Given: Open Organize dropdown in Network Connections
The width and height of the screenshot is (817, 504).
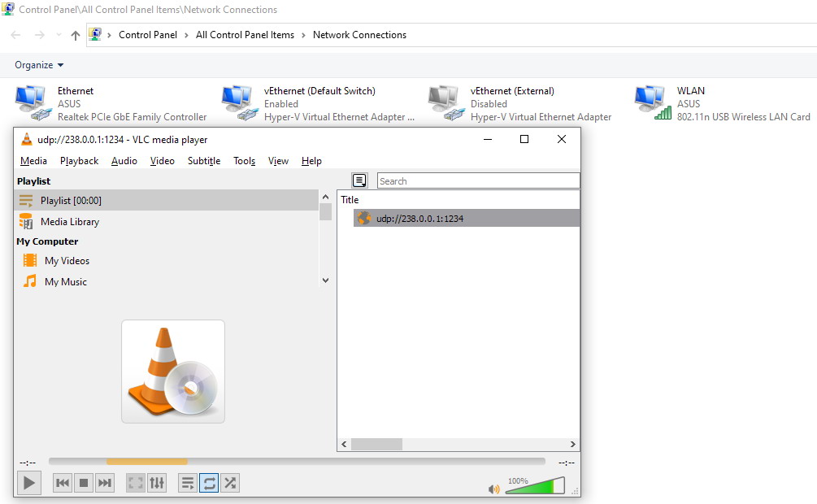Looking at the screenshot, I should 39,65.
